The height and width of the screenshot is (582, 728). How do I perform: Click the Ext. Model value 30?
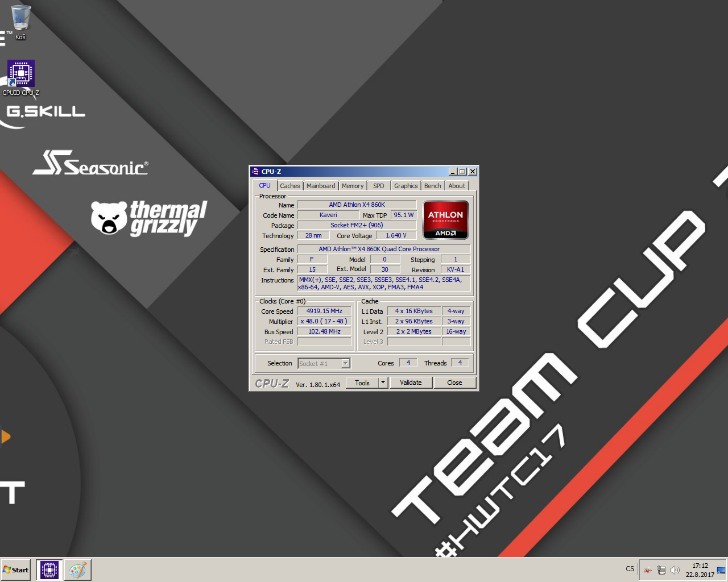[x=385, y=269]
